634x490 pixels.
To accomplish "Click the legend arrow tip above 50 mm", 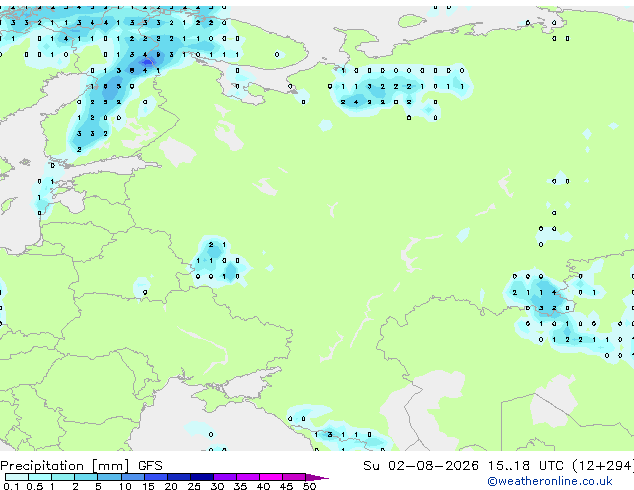I will click(317, 477).
